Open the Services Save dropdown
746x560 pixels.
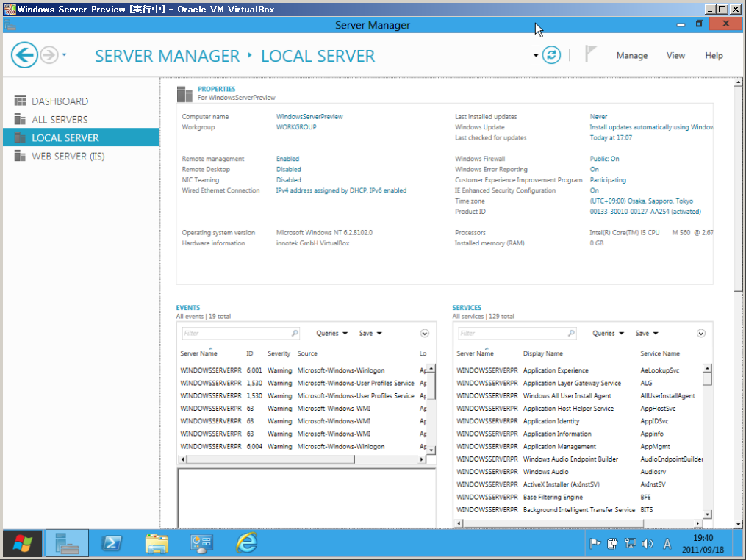point(647,334)
